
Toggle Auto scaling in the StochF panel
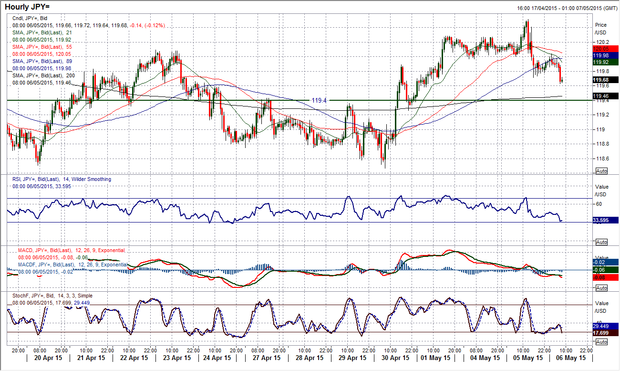(601, 342)
